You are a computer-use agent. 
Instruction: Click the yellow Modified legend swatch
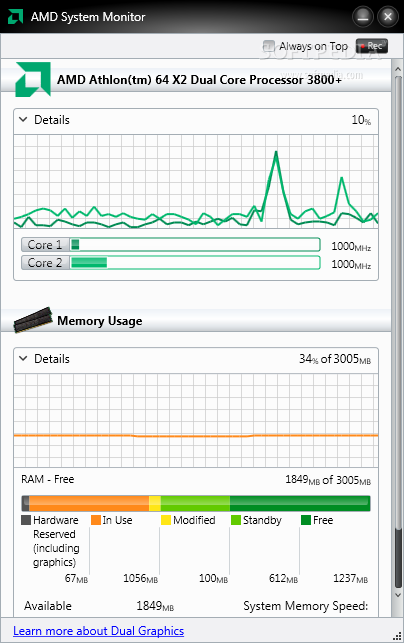[x=166, y=520]
